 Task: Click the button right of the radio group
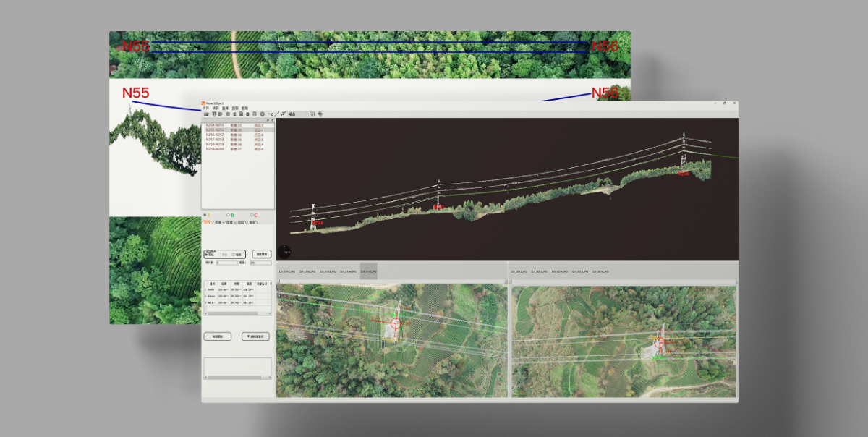[261, 255]
